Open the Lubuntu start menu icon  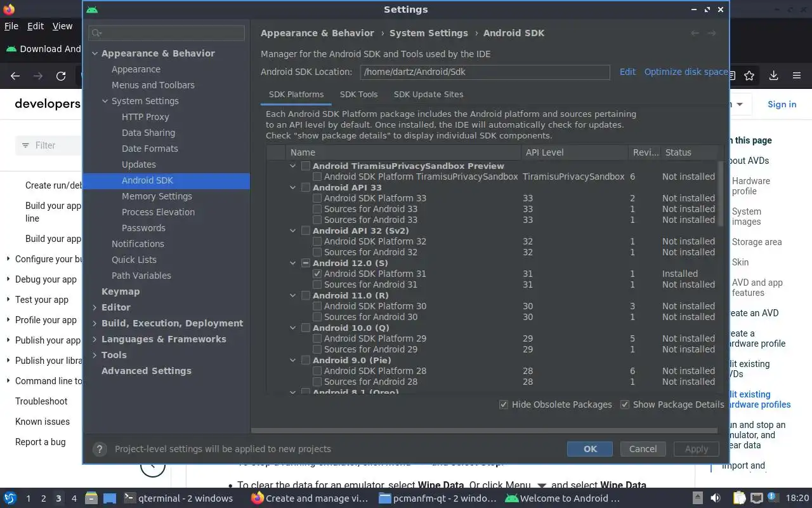pyautogui.click(x=10, y=498)
